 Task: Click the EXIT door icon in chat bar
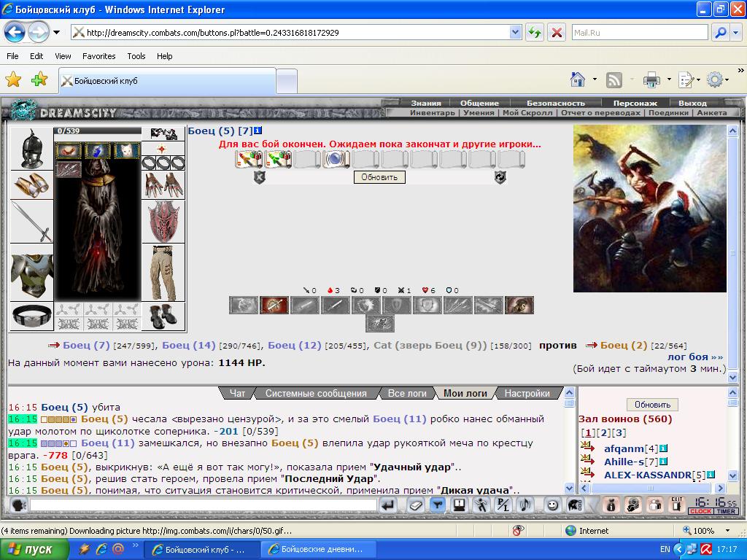tap(676, 505)
